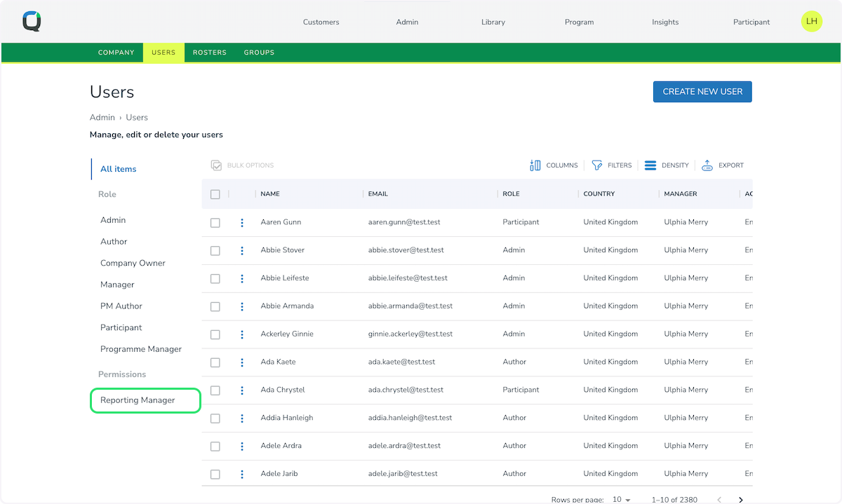842x504 pixels.
Task: Go to next page of users
Action: pyautogui.click(x=741, y=500)
